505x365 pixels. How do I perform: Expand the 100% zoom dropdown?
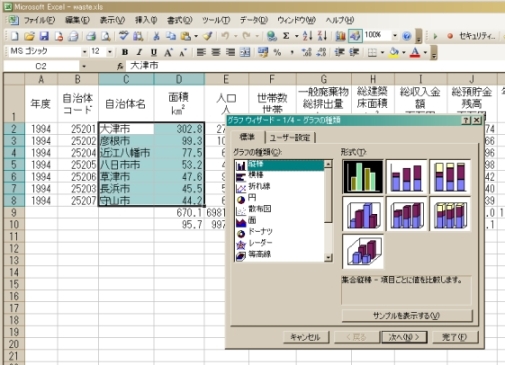click(x=395, y=35)
